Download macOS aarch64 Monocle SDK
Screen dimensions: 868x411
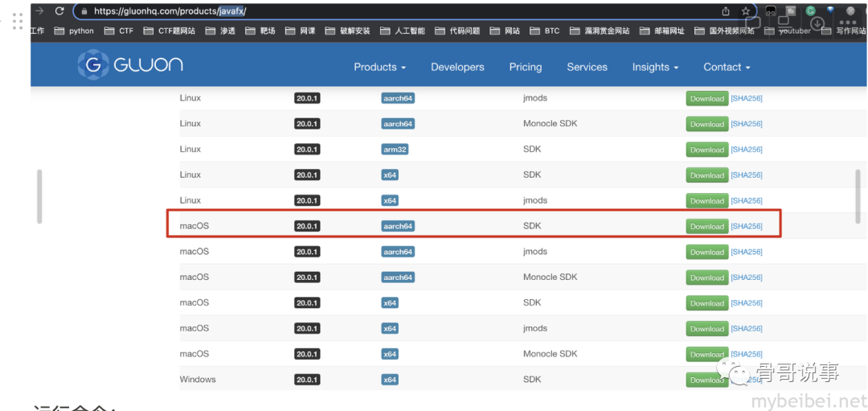707,277
